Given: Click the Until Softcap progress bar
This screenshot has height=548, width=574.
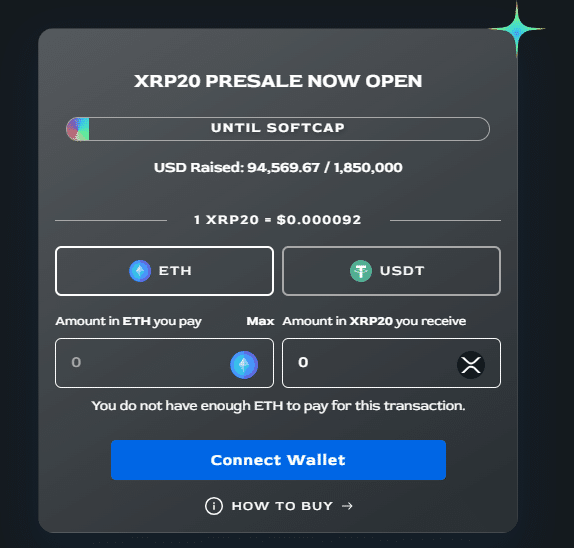Looking at the screenshot, I should [x=278, y=129].
